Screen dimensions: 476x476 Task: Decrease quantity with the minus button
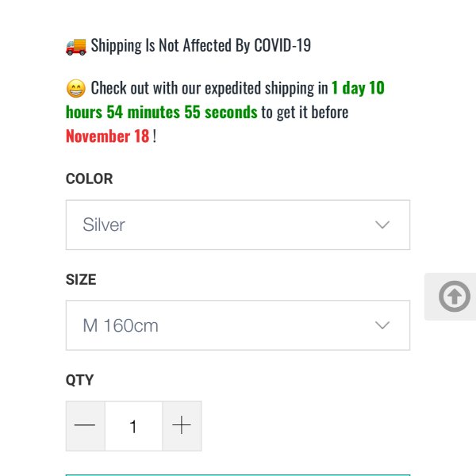(86, 425)
